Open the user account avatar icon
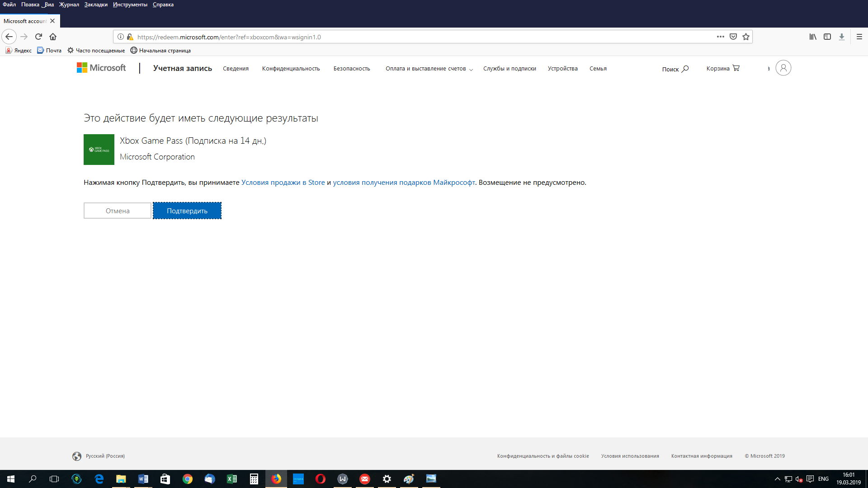The width and height of the screenshot is (868, 488). click(x=783, y=68)
